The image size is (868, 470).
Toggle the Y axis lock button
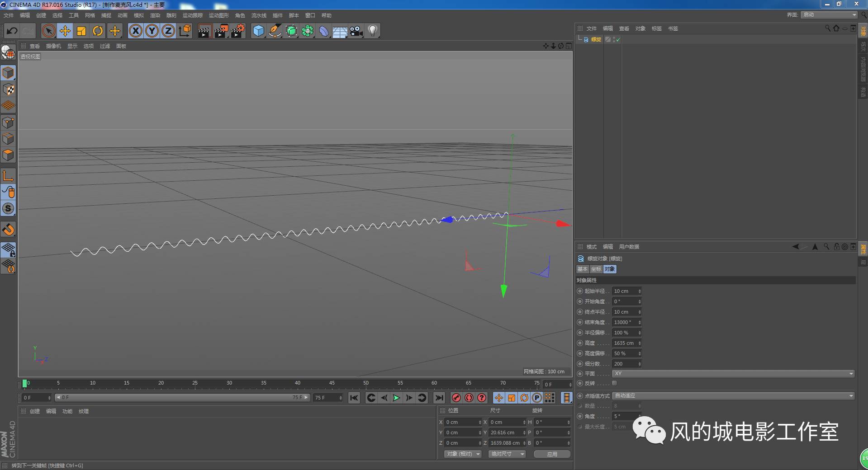[x=152, y=31]
